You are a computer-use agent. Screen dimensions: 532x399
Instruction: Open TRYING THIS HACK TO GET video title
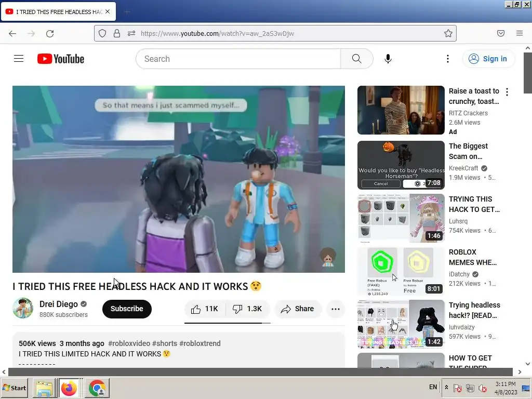[474, 204]
